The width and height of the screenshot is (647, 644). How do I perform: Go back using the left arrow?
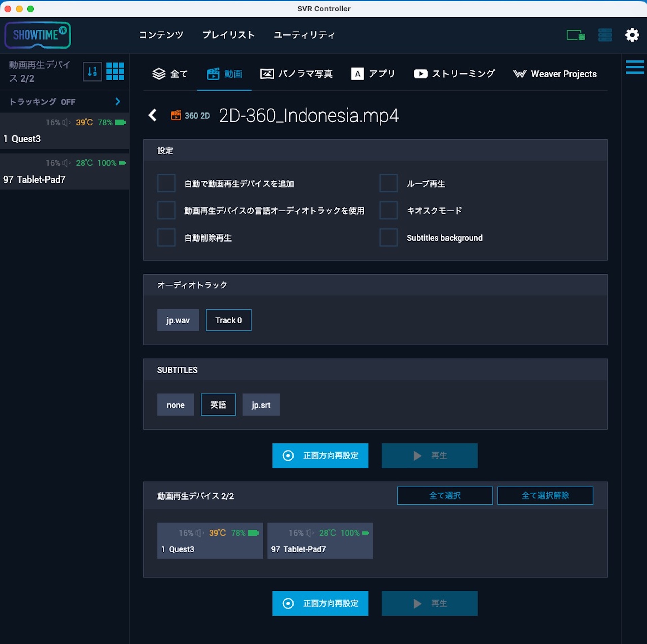153,115
